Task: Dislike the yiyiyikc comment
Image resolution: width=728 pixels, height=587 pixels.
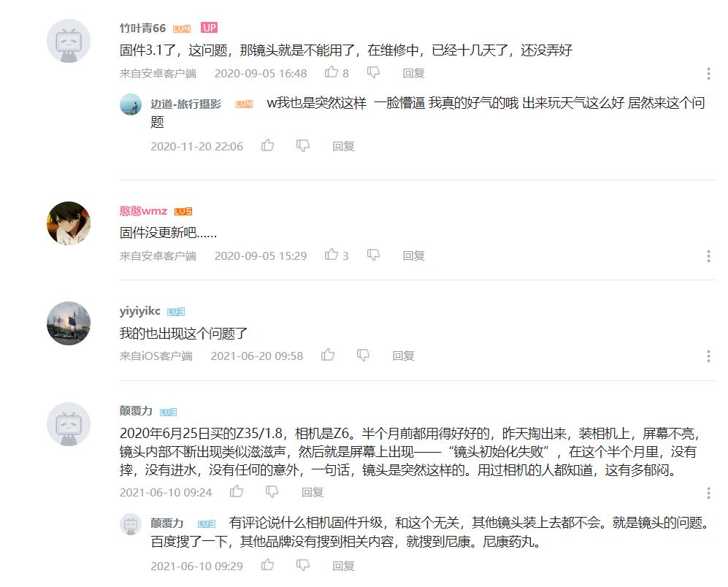Action: pyautogui.click(x=363, y=356)
